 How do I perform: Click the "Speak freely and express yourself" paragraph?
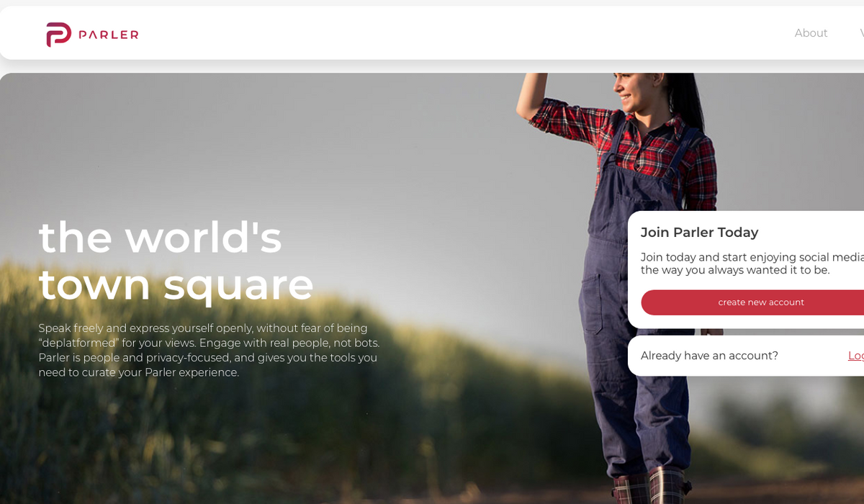(209, 351)
